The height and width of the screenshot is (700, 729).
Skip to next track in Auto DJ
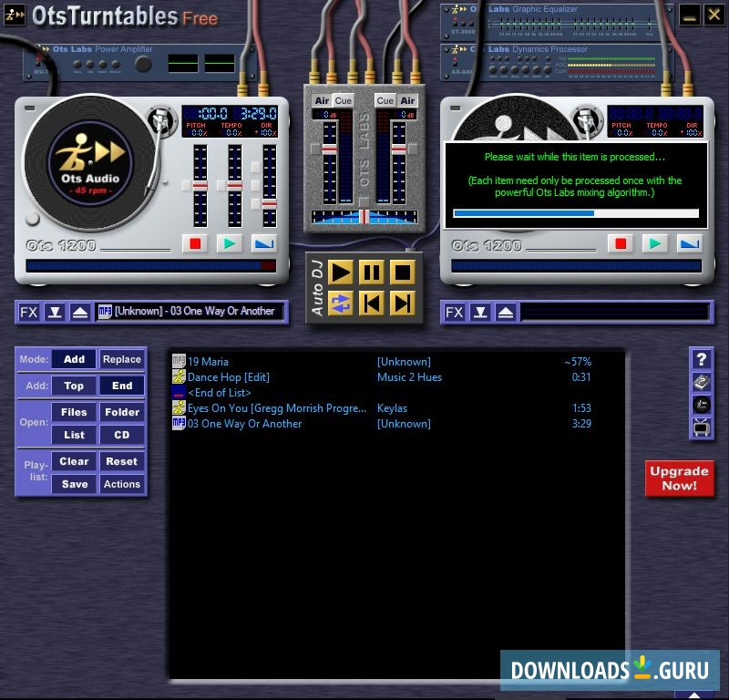pyautogui.click(x=402, y=304)
